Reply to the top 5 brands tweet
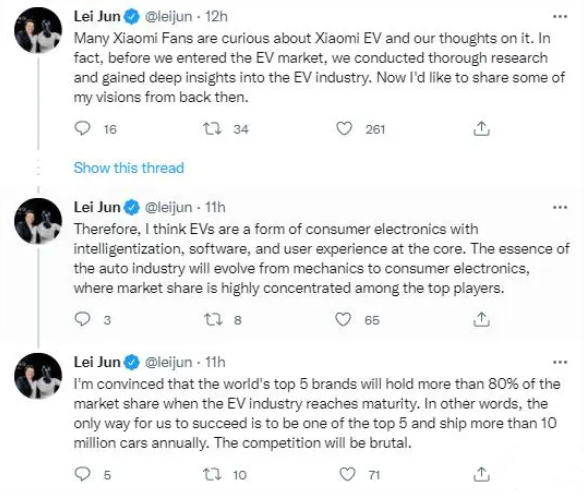 (82, 474)
